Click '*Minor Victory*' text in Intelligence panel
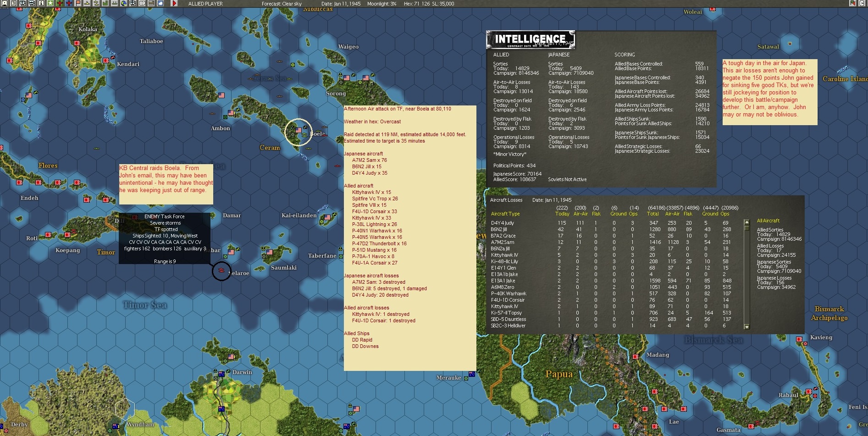This screenshot has height=436, width=868. (x=510, y=154)
